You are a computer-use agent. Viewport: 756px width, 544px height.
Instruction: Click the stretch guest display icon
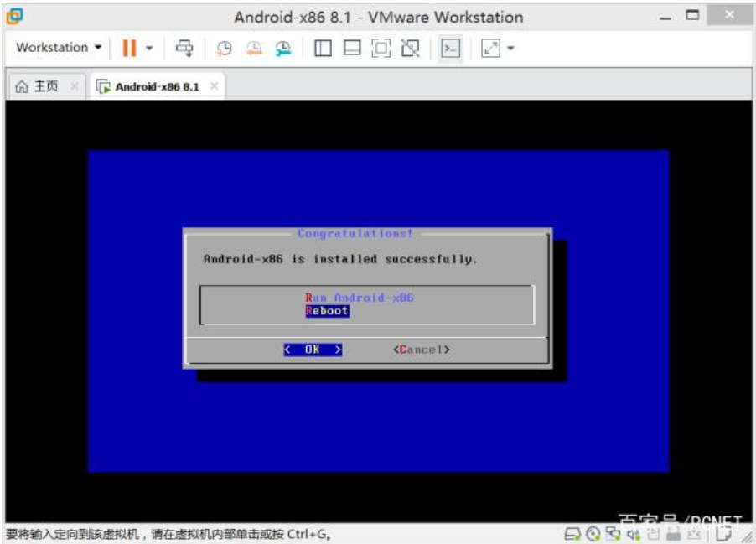coord(490,48)
